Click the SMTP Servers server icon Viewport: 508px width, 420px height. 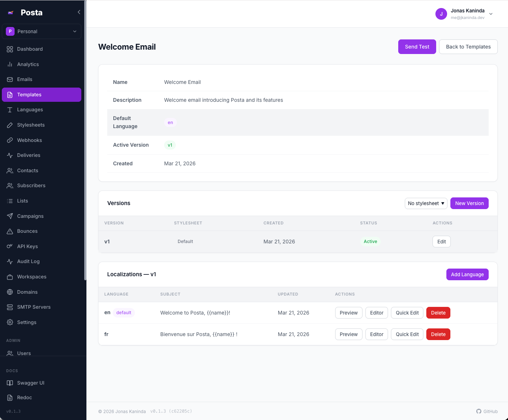tap(10, 307)
